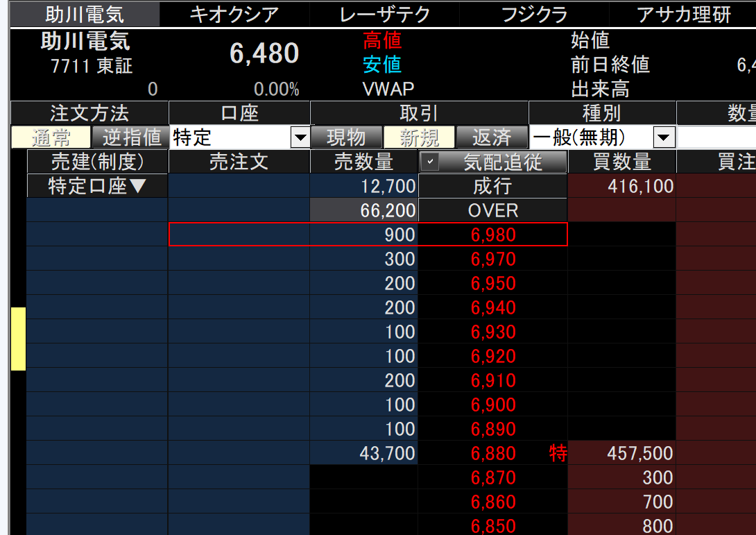Click buy quantity 416,100 cell
Viewport: 756px width, 535px height.
coord(622,186)
